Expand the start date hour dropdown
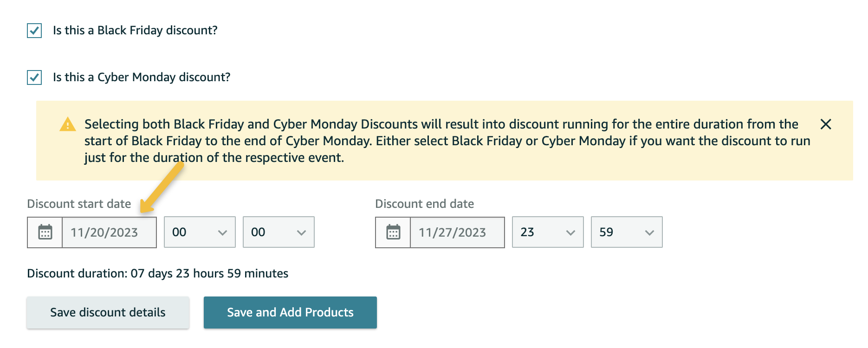The width and height of the screenshot is (868, 348). coord(200,232)
